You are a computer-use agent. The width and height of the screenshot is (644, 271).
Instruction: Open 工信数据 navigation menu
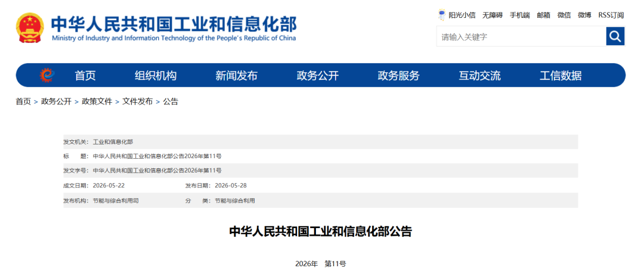click(561, 76)
